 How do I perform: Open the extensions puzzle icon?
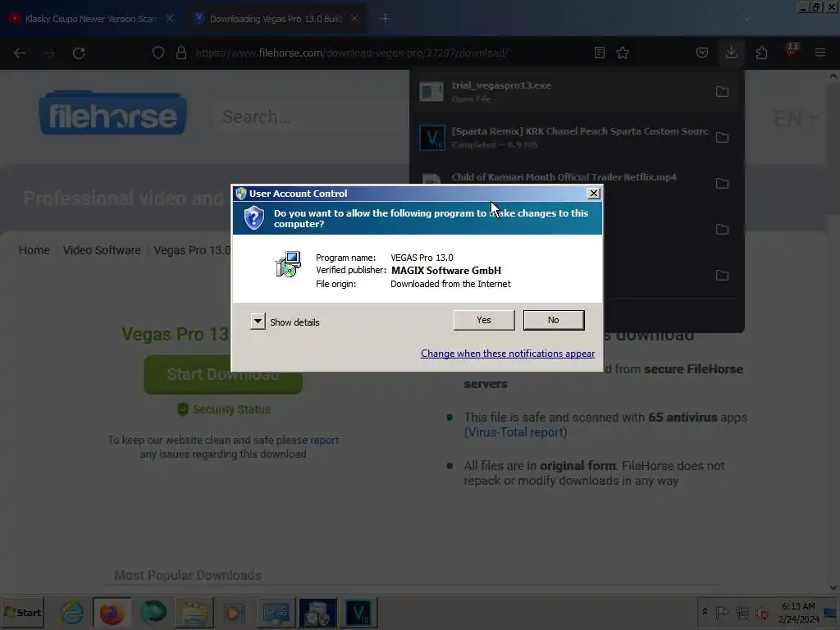click(761, 52)
